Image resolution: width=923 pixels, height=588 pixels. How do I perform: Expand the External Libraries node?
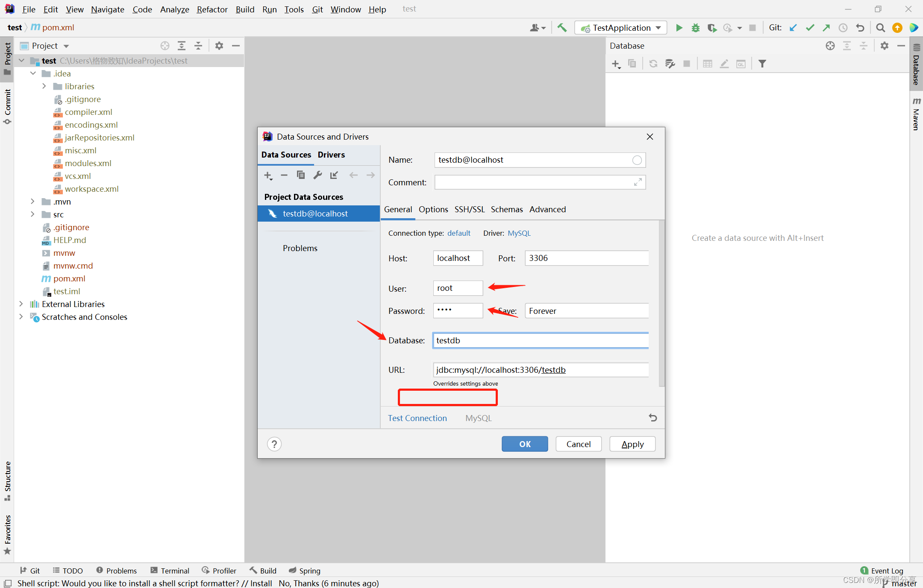click(x=21, y=304)
